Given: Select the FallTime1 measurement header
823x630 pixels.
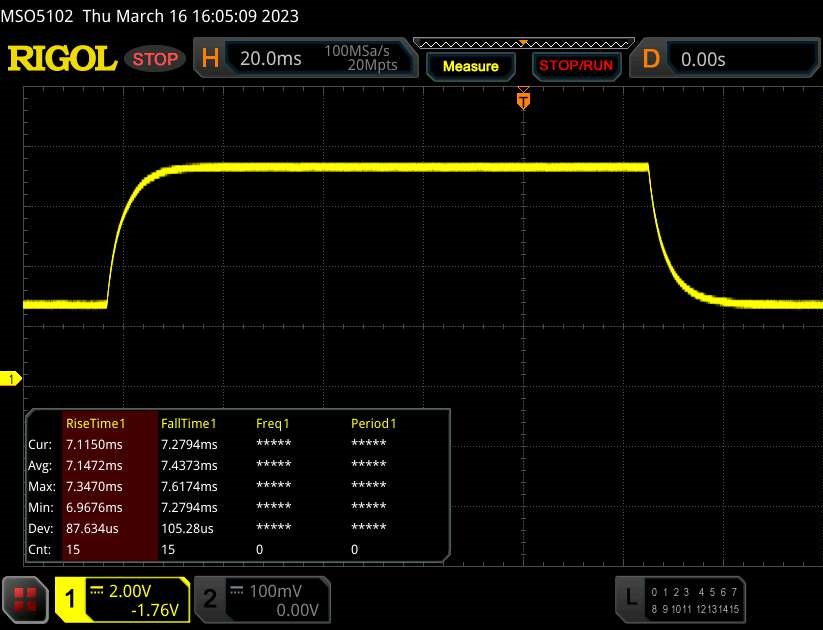Looking at the screenshot, I should (x=188, y=424).
